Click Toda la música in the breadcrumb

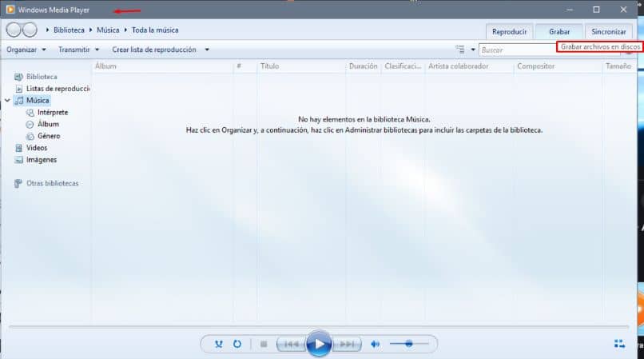coord(155,30)
